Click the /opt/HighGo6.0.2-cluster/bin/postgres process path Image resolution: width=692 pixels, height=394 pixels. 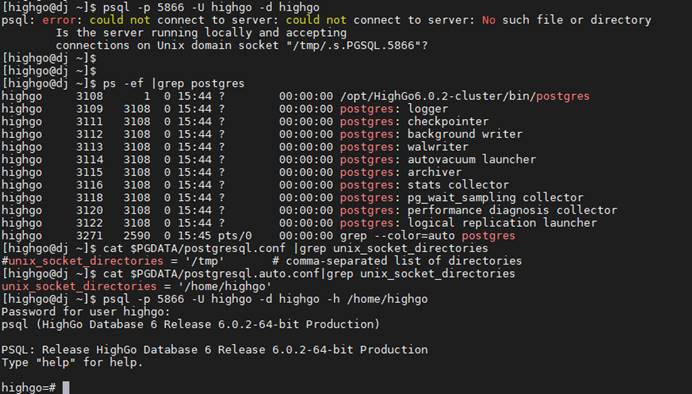[x=465, y=96]
